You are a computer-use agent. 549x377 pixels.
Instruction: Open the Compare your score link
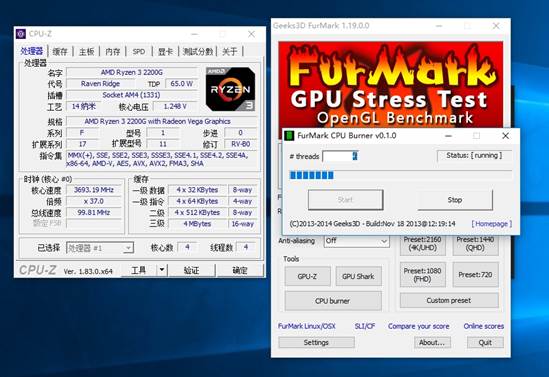click(418, 326)
